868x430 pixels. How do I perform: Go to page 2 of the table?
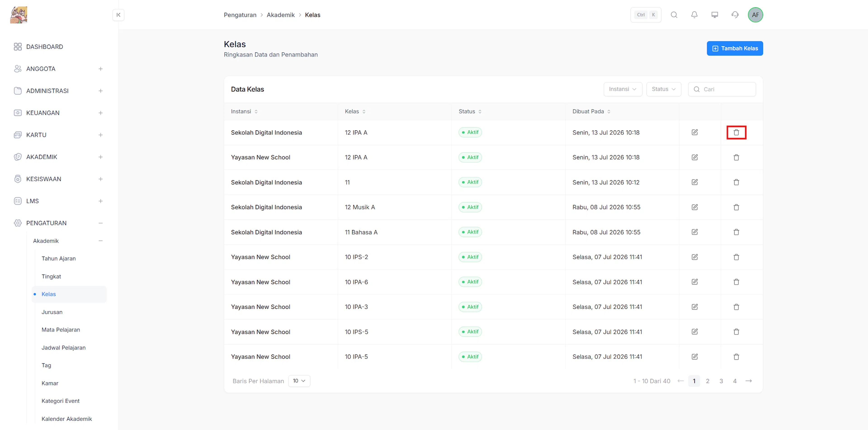click(707, 381)
